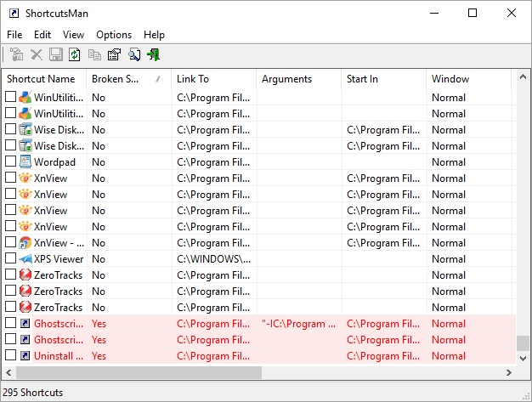Open the View menu
The height and width of the screenshot is (402, 532).
[x=73, y=35]
